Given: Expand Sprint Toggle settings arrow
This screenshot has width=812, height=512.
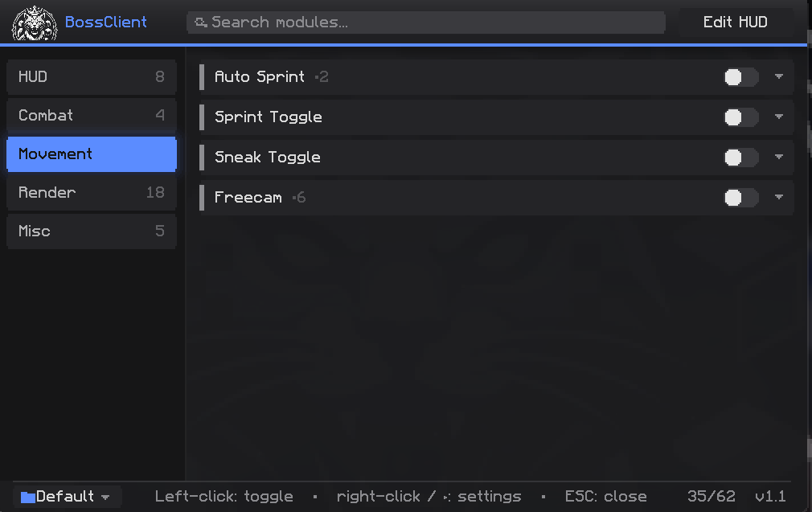Looking at the screenshot, I should [779, 117].
